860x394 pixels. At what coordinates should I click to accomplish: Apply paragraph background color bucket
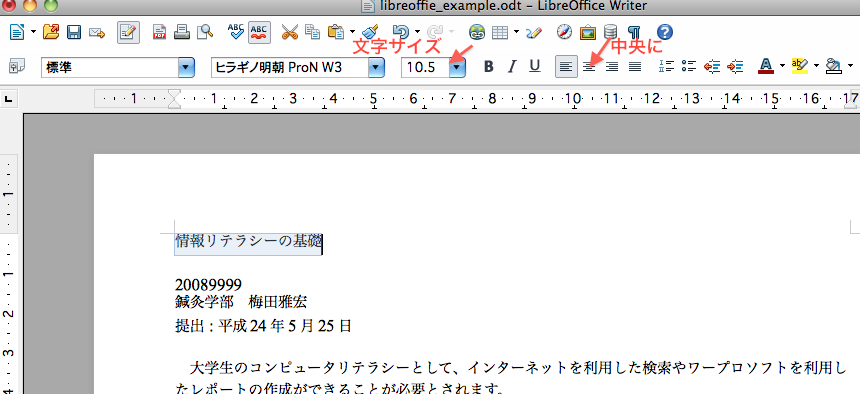click(x=834, y=66)
